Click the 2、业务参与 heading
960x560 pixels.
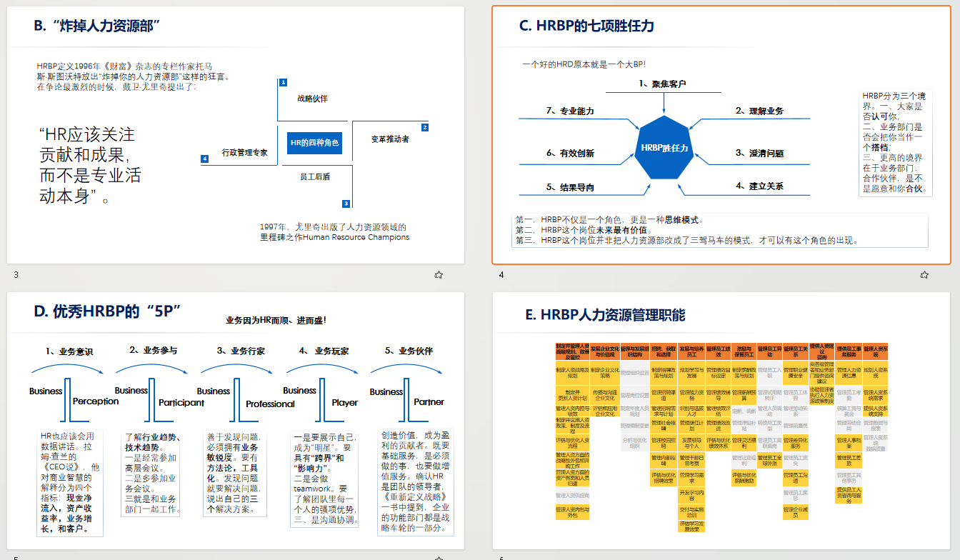click(154, 350)
